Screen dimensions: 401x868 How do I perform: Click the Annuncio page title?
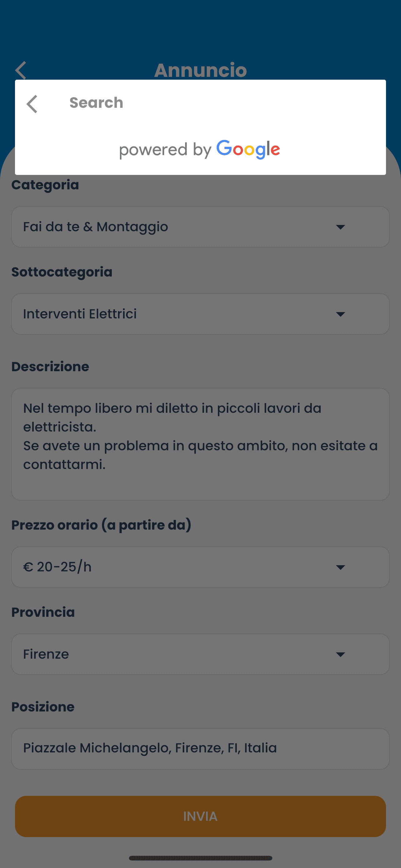(x=200, y=70)
